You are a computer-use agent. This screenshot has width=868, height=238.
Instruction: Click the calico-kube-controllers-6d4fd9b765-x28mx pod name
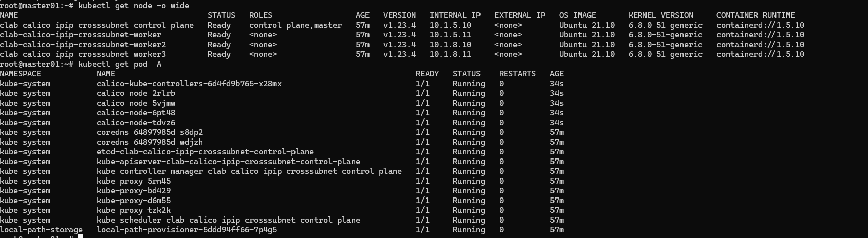[189, 84]
